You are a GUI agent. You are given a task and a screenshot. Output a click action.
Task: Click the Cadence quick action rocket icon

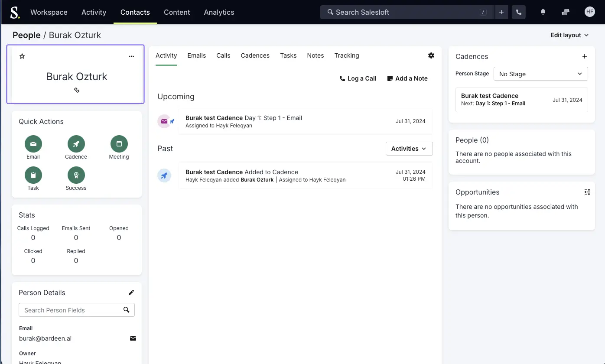click(76, 144)
